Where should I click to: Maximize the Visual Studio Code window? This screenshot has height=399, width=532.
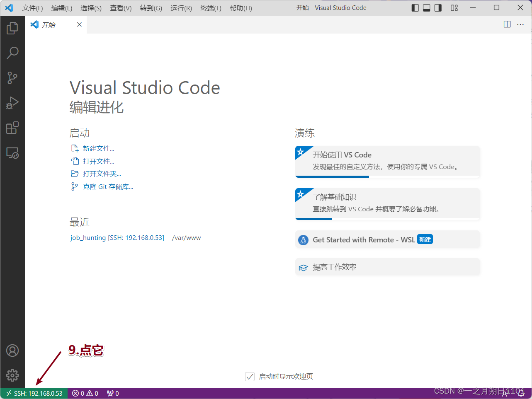click(496, 8)
